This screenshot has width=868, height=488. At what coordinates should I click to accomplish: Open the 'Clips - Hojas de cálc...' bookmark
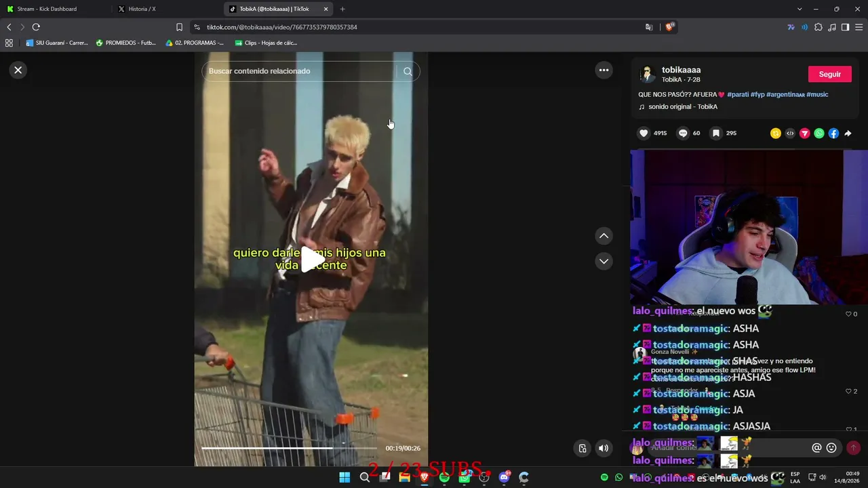pyautogui.click(x=266, y=43)
